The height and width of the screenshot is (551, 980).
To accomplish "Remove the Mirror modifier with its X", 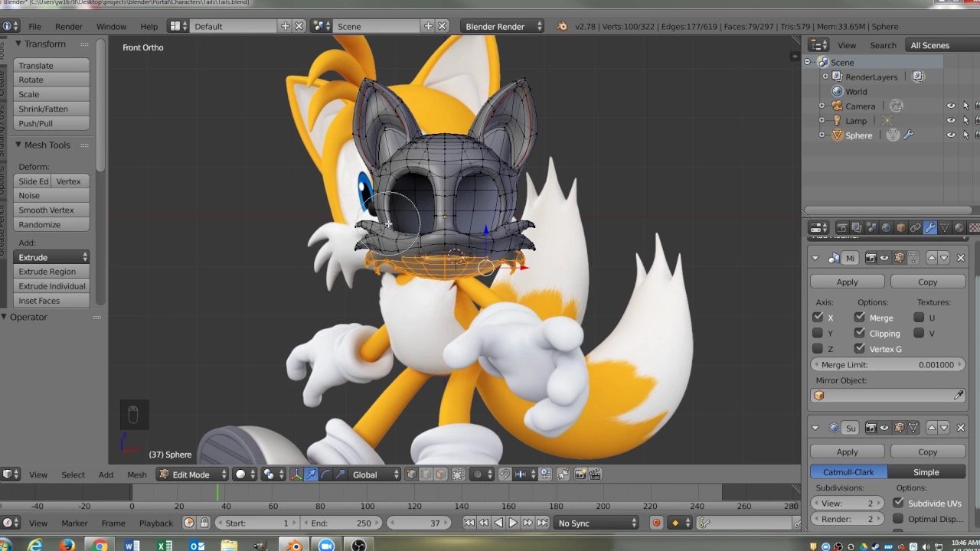I will (x=961, y=258).
